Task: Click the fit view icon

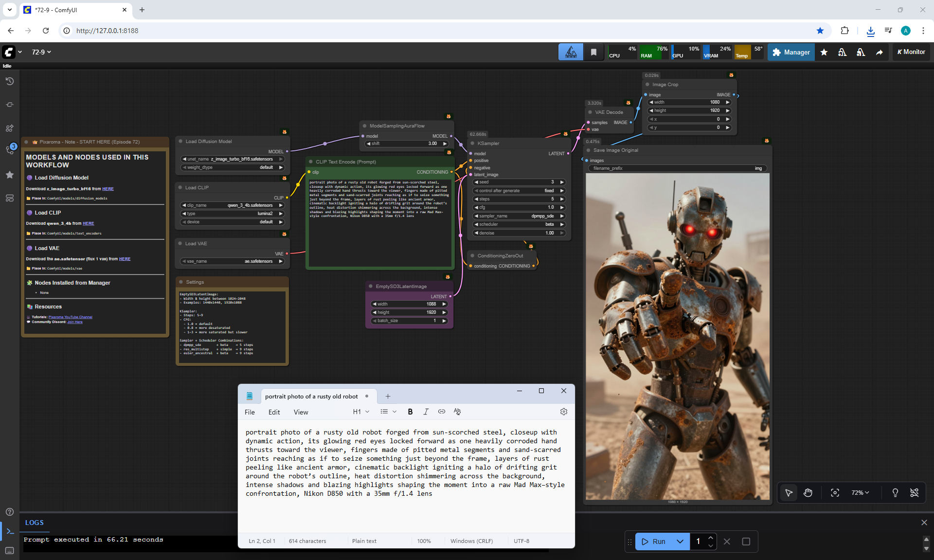Action: 835,493
